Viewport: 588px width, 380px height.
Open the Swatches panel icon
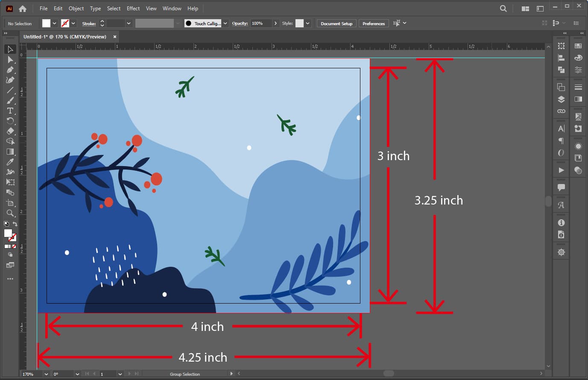pyautogui.click(x=578, y=46)
